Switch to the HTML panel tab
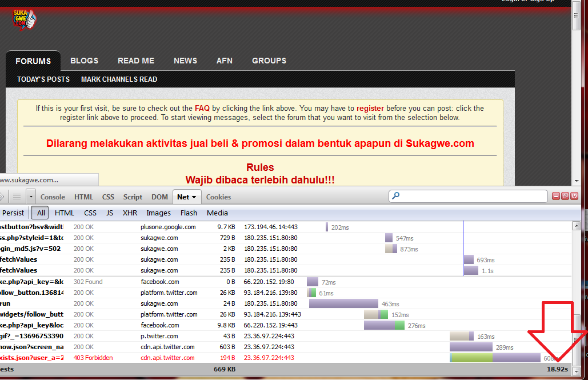The width and height of the screenshot is (588, 380). point(83,197)
